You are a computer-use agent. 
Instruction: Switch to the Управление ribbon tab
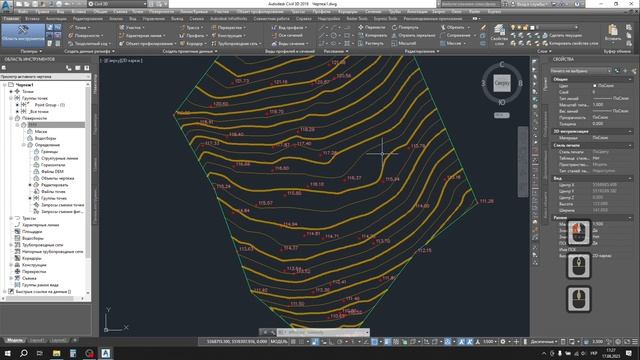[x=153, y=19]
